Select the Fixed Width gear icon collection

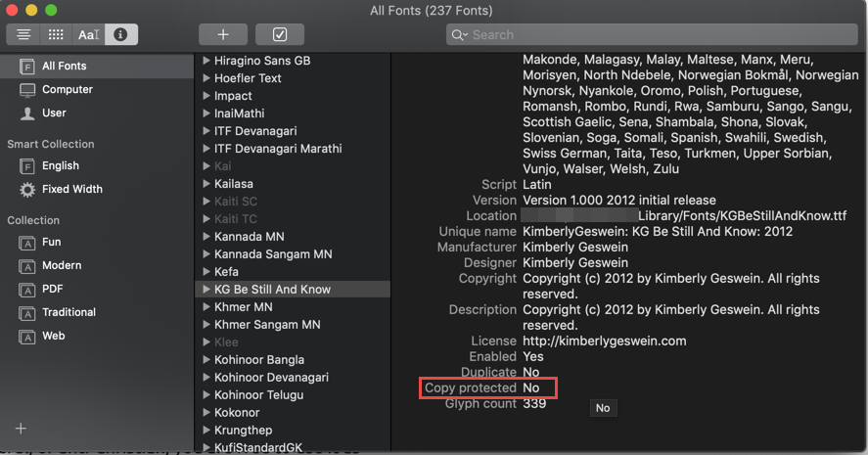tap(27, 190)
